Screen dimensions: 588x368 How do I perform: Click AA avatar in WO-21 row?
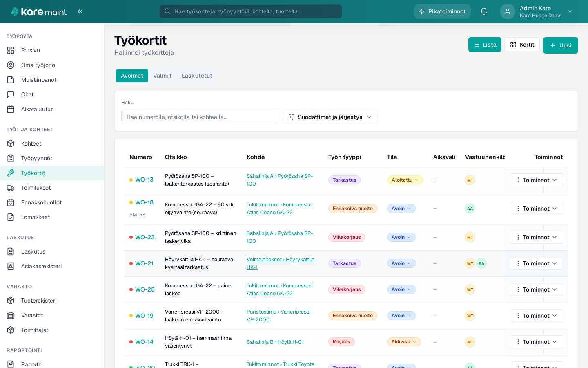click(481, 263)
